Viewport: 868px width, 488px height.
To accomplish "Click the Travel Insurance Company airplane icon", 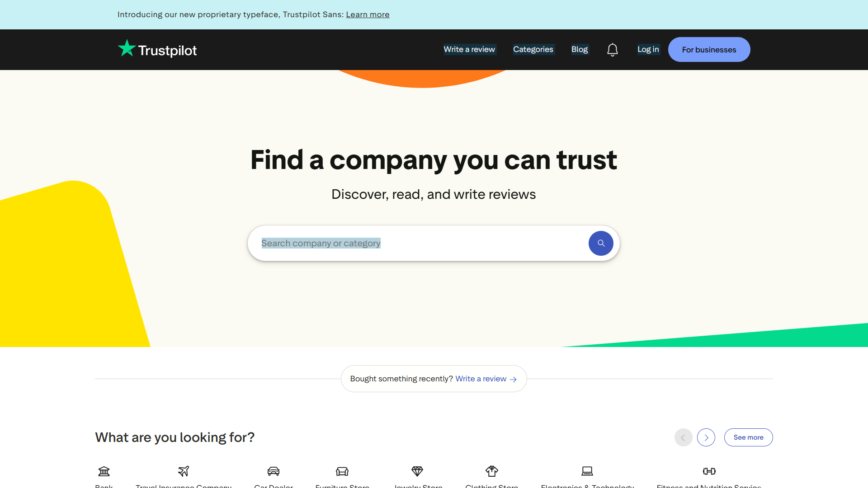I will pos(183,471).
